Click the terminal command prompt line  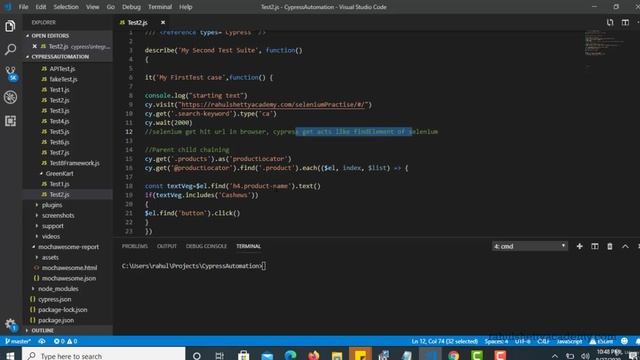pyautogui.click(x=193, y=266)
